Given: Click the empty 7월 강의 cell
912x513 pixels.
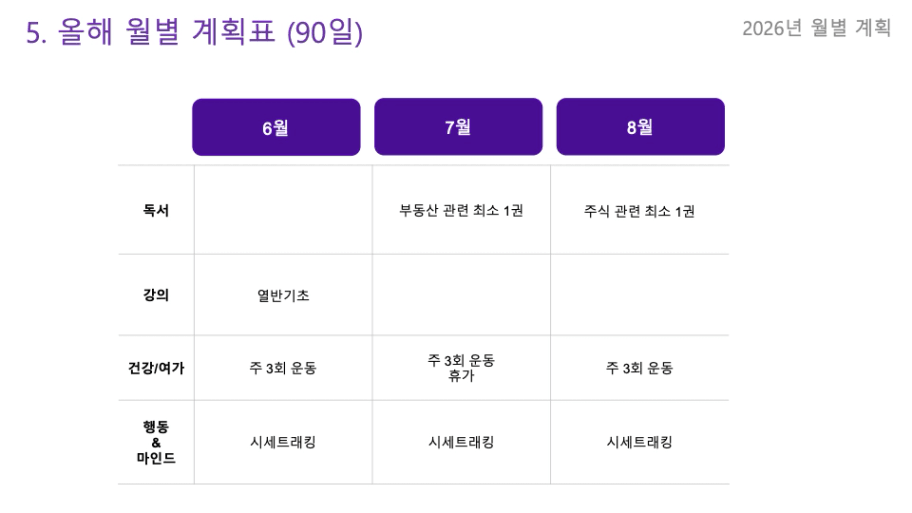Looking at the screenshot, I should click(461, 295).
